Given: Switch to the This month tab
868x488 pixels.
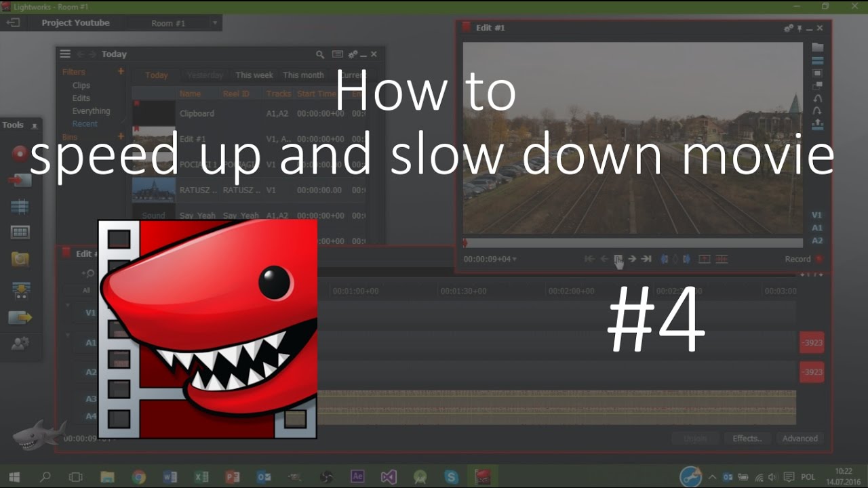Looking at the screenshot, I should coord(303,75).
